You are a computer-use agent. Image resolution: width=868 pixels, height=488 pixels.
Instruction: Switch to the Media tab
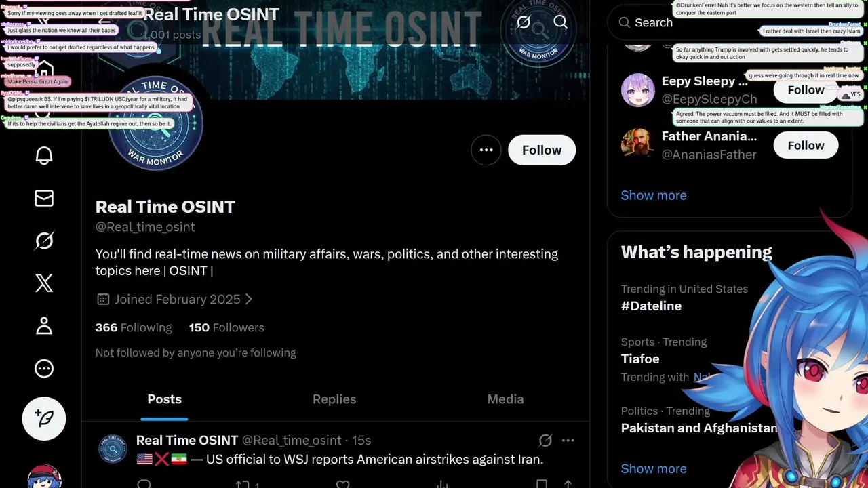coord(505,399)
